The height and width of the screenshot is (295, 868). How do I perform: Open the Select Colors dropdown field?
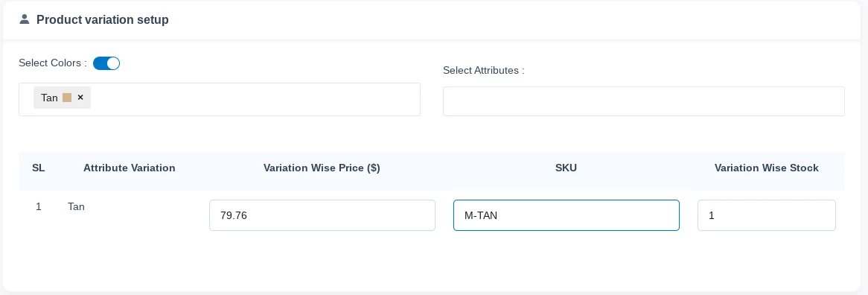pos(219,100)
